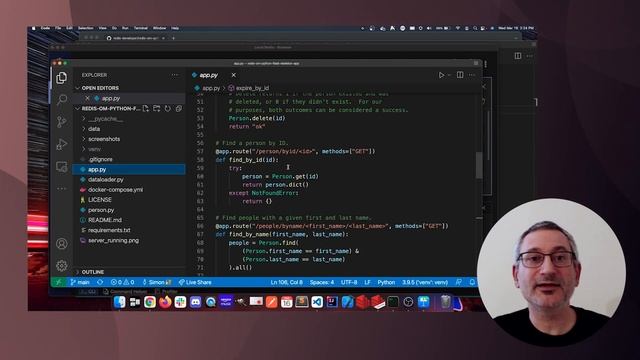Start Live Share from the status bar

coord(195,282)
